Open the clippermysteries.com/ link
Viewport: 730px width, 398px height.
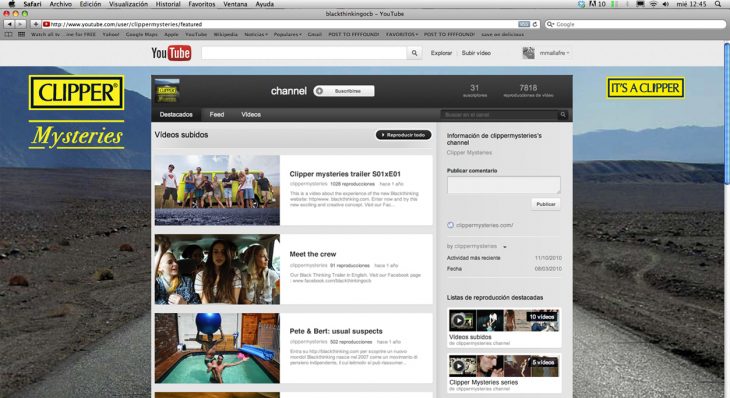(485, 225)
